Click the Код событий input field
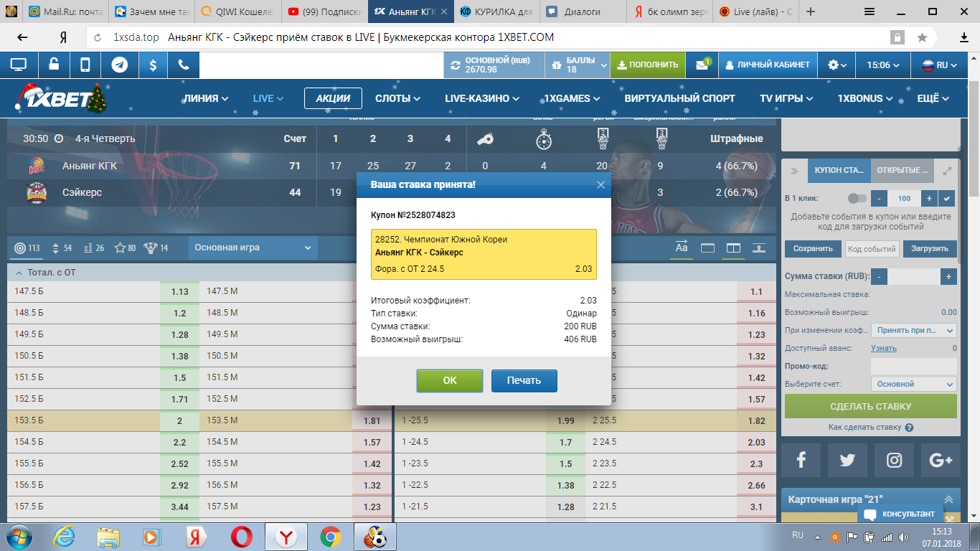The image size is (980, 551). coord(872,248)
